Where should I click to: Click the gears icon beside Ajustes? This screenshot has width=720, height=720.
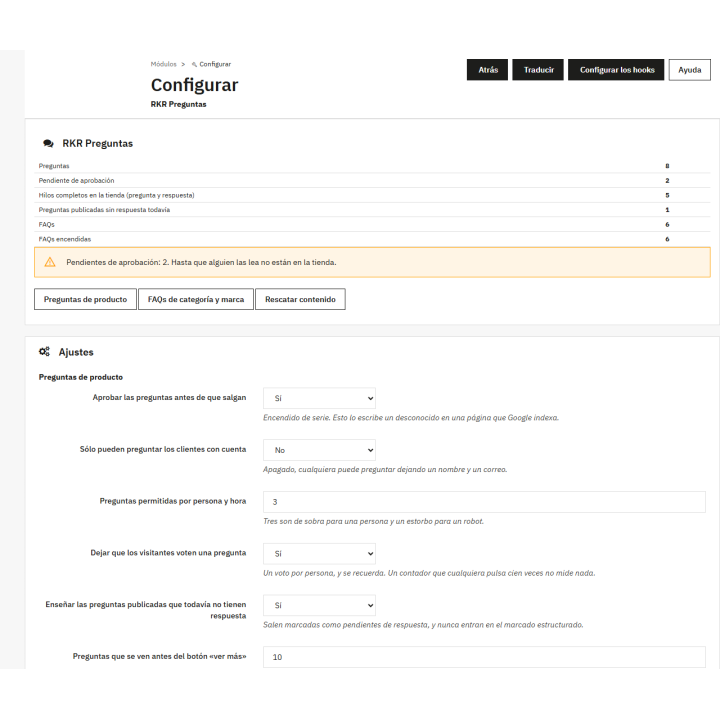pos(44,352)
